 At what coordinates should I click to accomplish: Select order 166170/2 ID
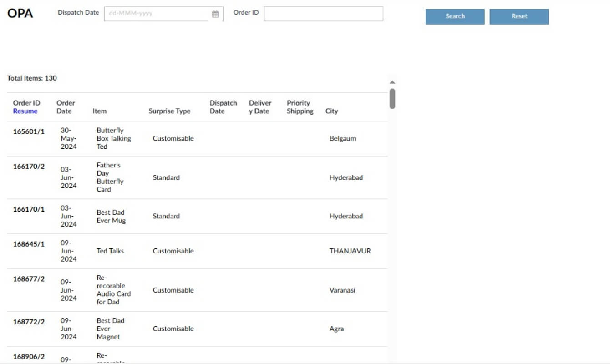(x=29, y=166)
